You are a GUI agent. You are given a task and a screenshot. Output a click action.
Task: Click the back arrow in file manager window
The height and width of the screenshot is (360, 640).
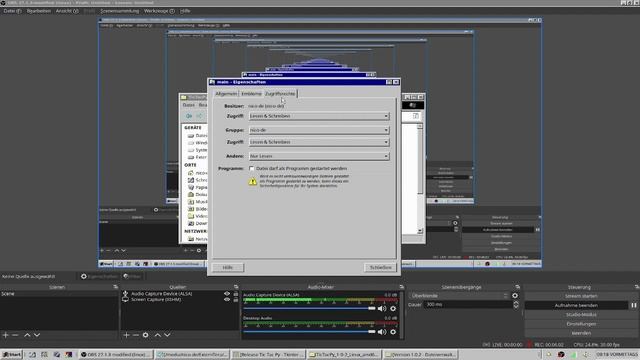click(189, 116)
